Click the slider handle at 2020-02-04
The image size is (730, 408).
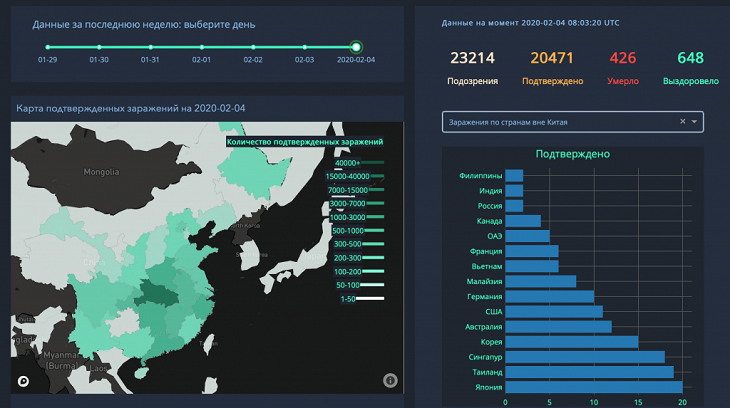coord(356,47)
